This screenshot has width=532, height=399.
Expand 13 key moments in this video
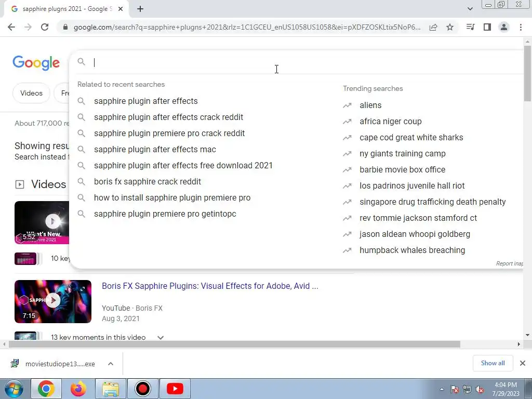(x=161, y=338)
